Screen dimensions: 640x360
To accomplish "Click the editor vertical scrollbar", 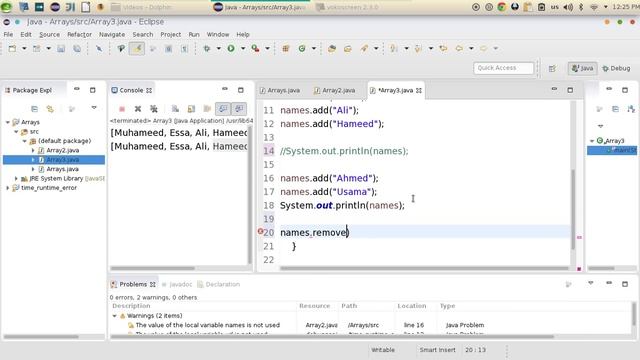I will tap(573, 208).
